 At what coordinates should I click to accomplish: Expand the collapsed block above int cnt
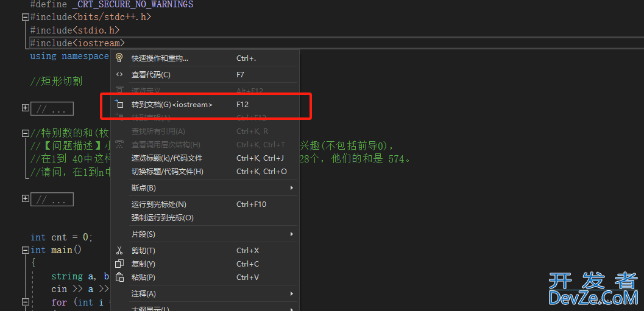[x=26, y=198]
